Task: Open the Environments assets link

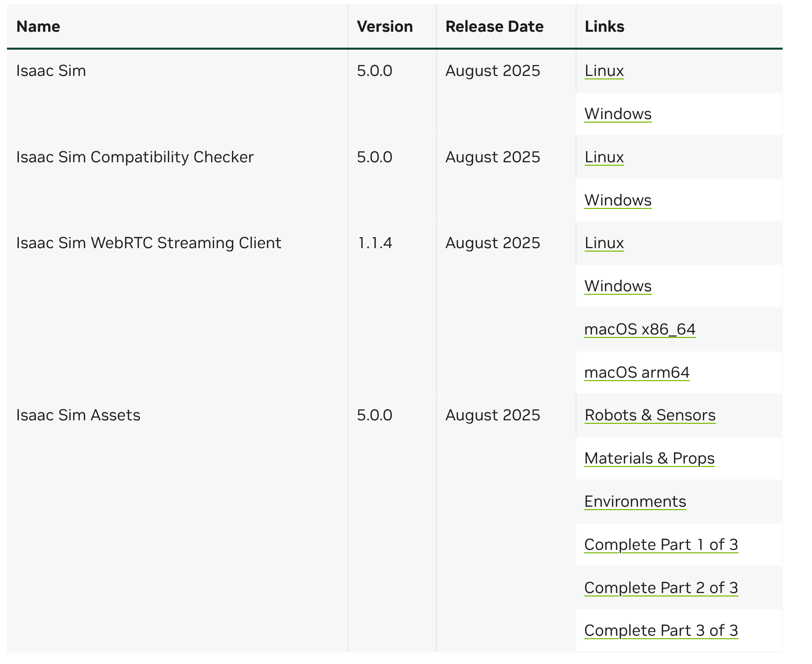Action: [x=635, y=502]
